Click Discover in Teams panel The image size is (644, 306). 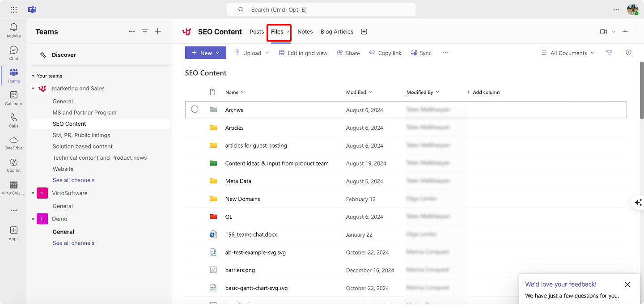click(64, 55)
